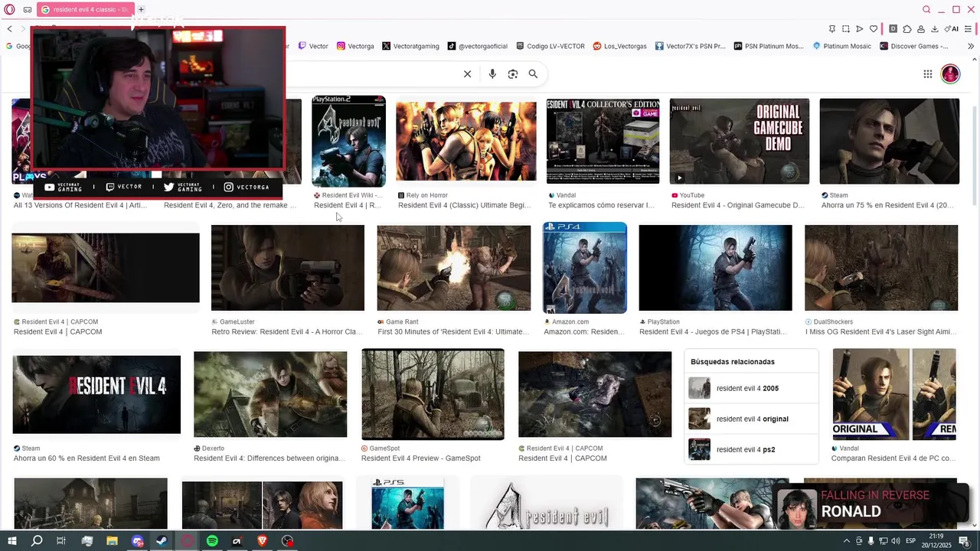Open the GameSpot preview thumbnail
The width and height of the screenshot is (980, 551).
(x=433, y=394)
